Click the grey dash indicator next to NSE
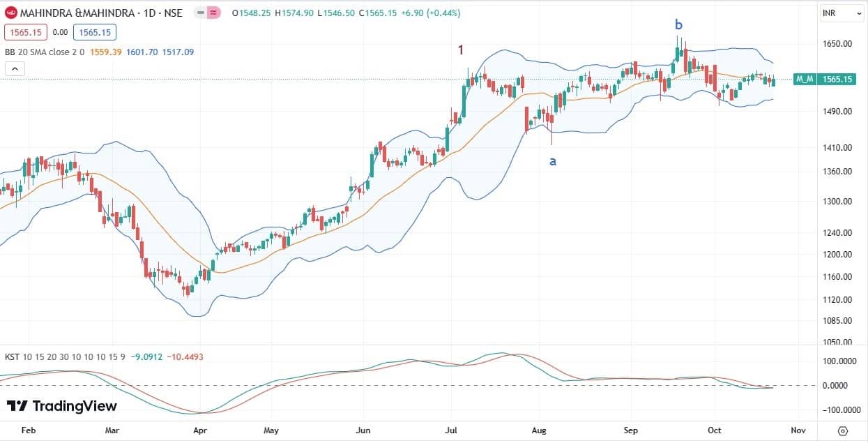Image resolution: width=868 pixels, height=443 pixels. tap(199, 13)
